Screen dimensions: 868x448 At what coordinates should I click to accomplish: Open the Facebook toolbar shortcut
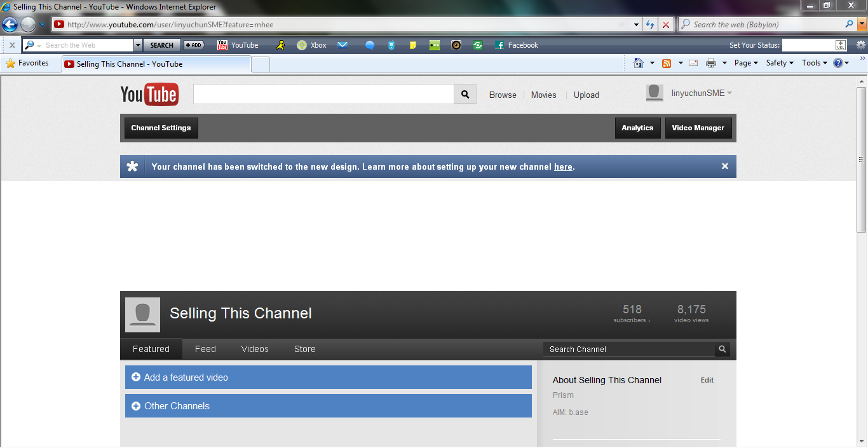pyautogui.click(x=517, y=45)
